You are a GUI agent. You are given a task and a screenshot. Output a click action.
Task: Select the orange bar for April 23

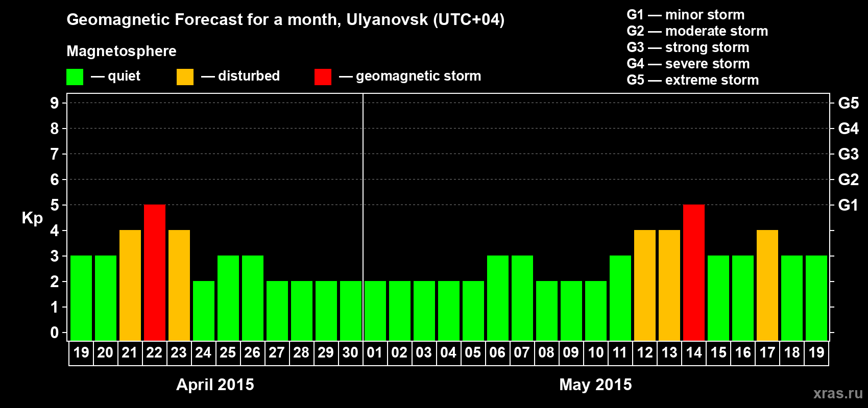coord(179,286)
